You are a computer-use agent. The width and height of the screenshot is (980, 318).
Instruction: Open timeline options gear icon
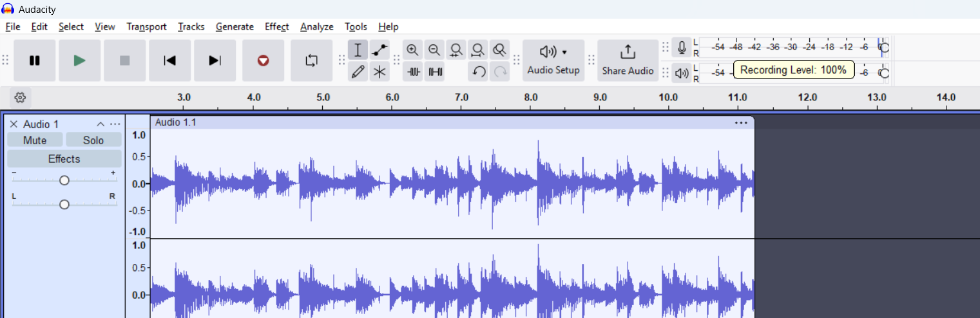pyautogui.click(x=20, y=98)
